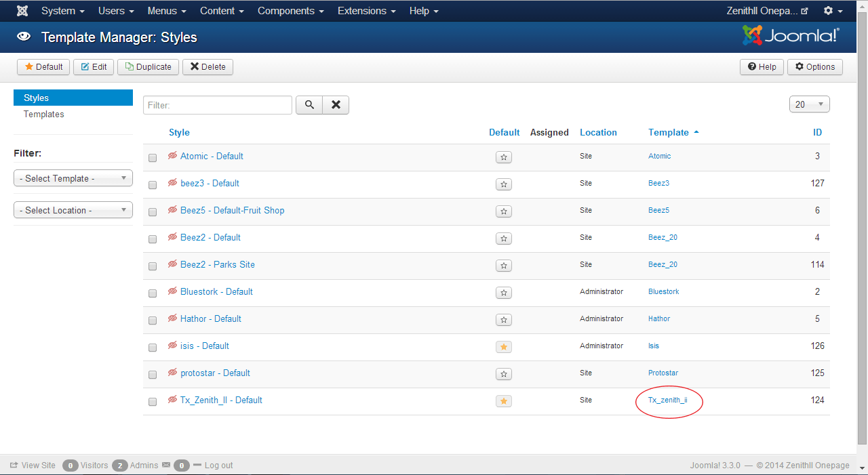Click the search magnifier icon button

point(309,105)
